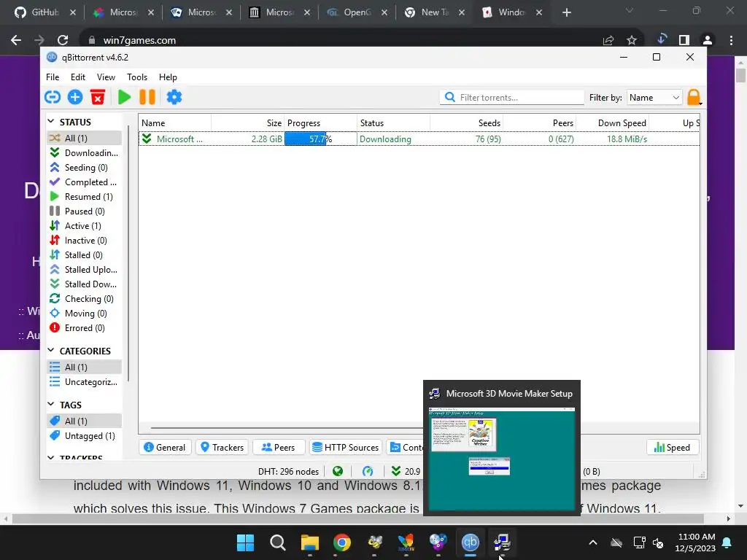
Task: Switch to the GitHub browser tab
Action: [x=44, y=12]
